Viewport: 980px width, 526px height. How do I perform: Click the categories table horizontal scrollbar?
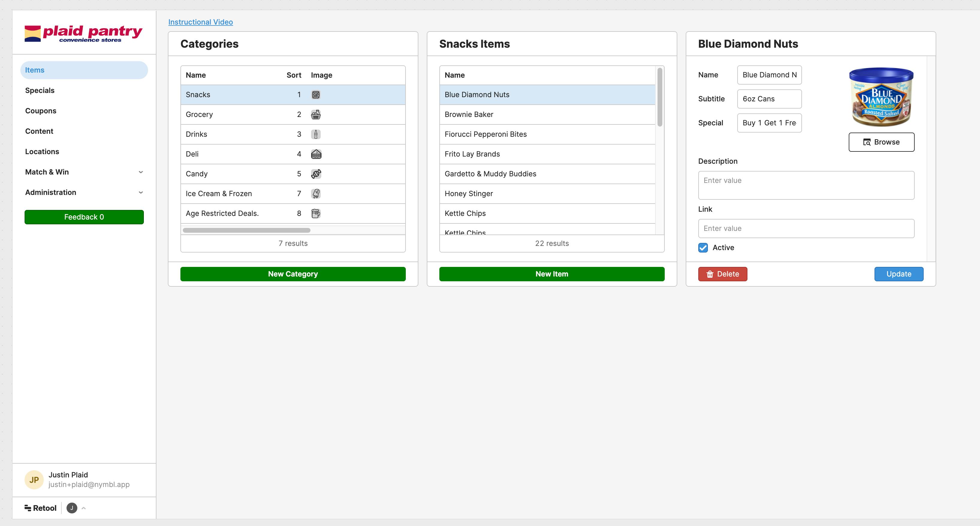(x=247, y=230)
